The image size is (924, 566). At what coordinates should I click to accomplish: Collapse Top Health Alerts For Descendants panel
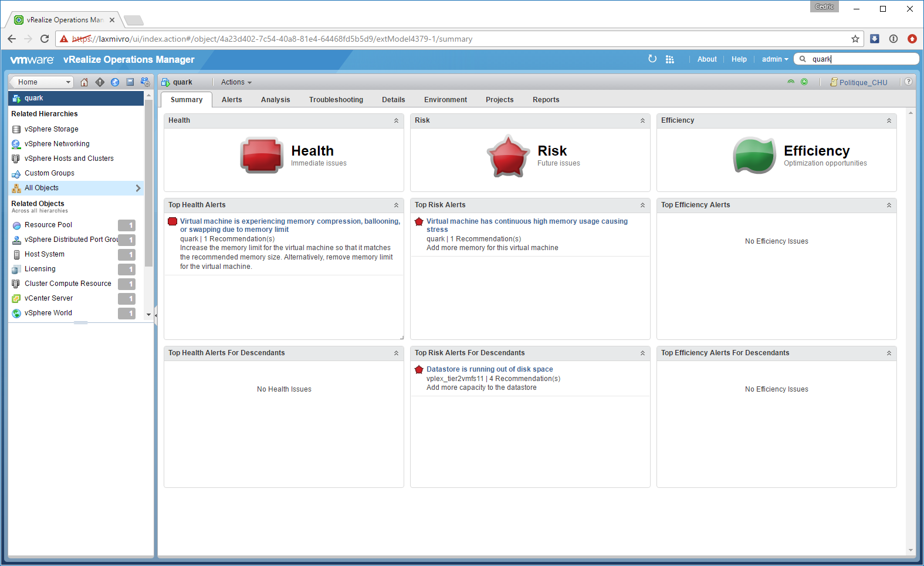click(396, 353)
